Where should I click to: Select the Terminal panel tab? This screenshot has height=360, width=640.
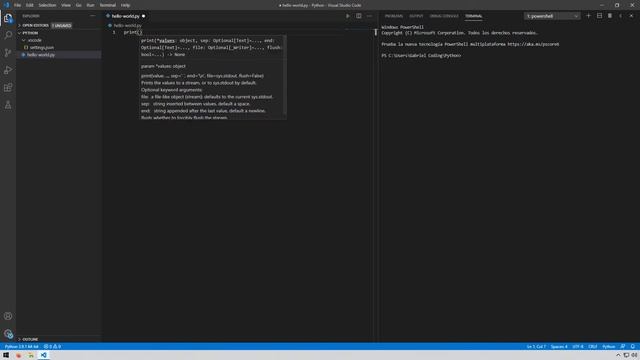point(473,16)
